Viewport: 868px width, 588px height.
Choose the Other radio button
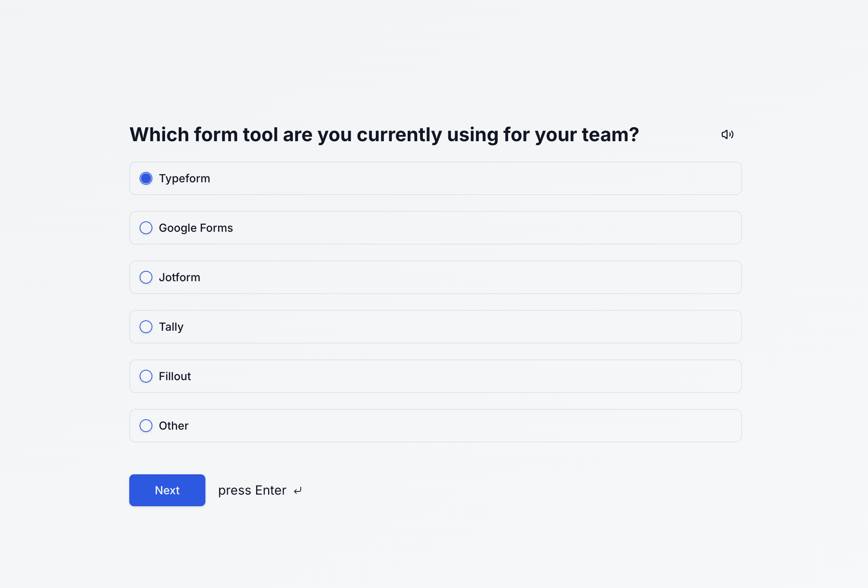(x=146, y=426)
